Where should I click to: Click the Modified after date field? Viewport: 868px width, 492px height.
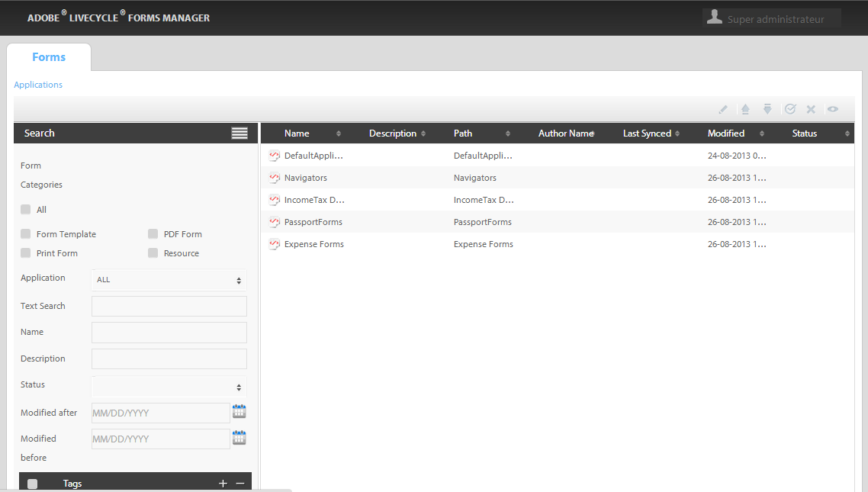pos(160,413)
